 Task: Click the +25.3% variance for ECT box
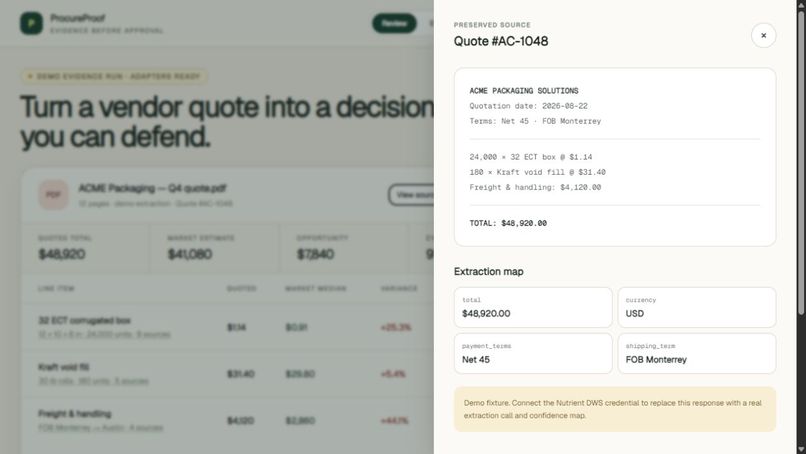click(396, 327)
